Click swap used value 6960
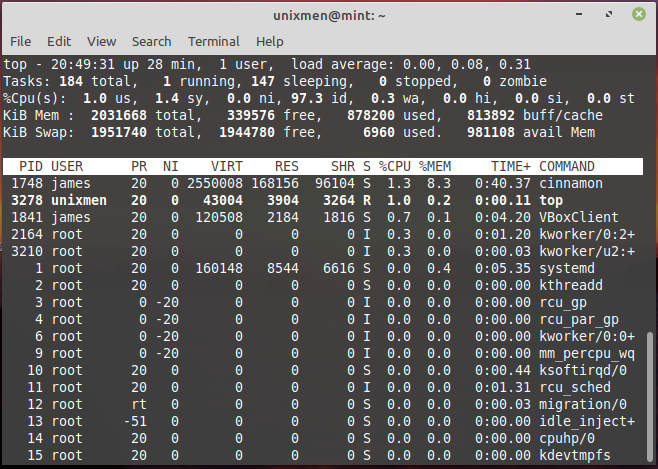Image resolution: width=658 pixels, height=469 pixels. (x=379, y=133)
